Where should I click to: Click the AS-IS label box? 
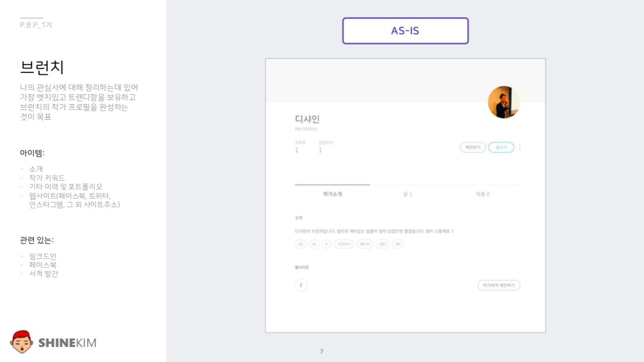405,31
